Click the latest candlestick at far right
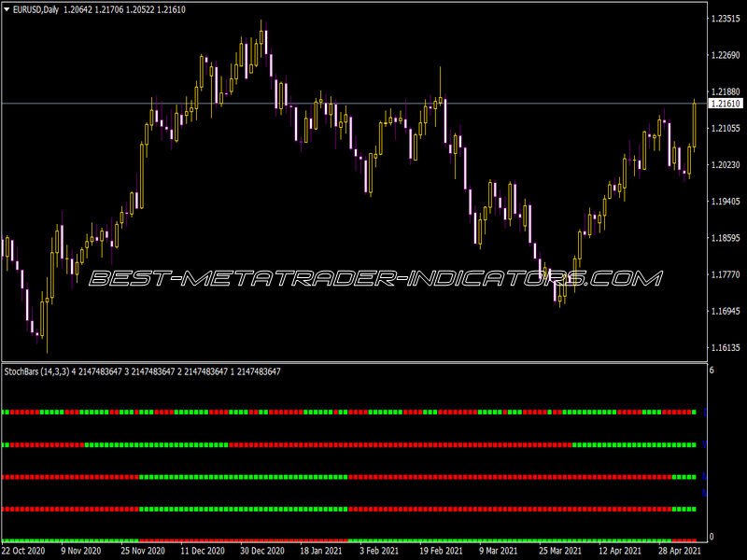747x560 pixels. coord(694,125)
